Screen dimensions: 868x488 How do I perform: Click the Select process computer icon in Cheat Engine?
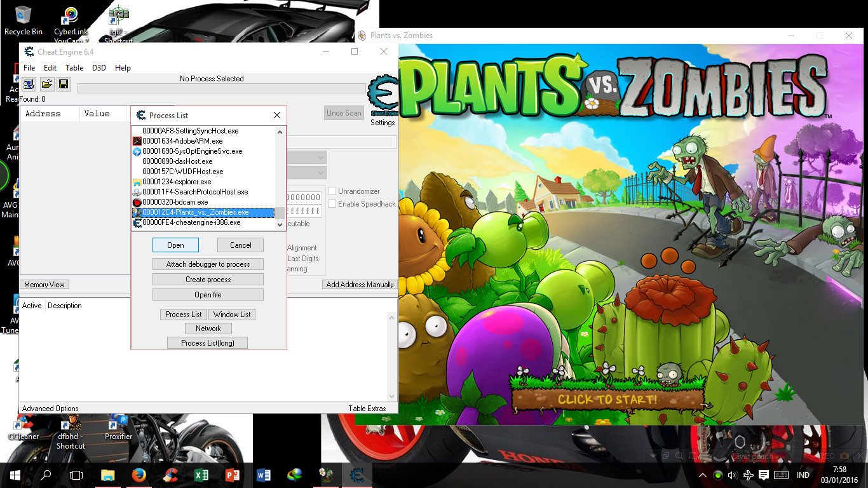coord(29,84)
